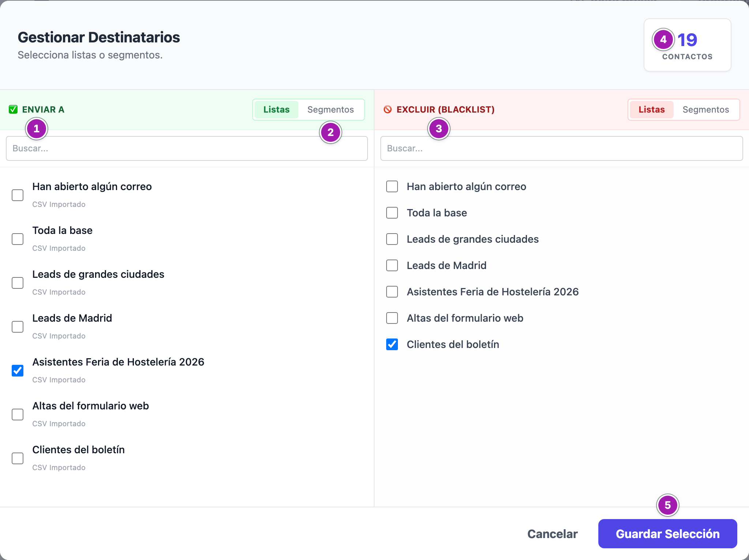Click the Guardar Selección button
749x560 pixels.
click(x=667, y=534)
